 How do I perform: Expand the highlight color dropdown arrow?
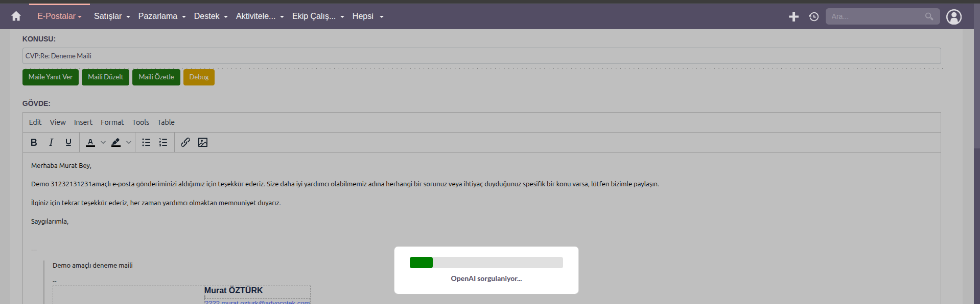[x=129, y=142]
